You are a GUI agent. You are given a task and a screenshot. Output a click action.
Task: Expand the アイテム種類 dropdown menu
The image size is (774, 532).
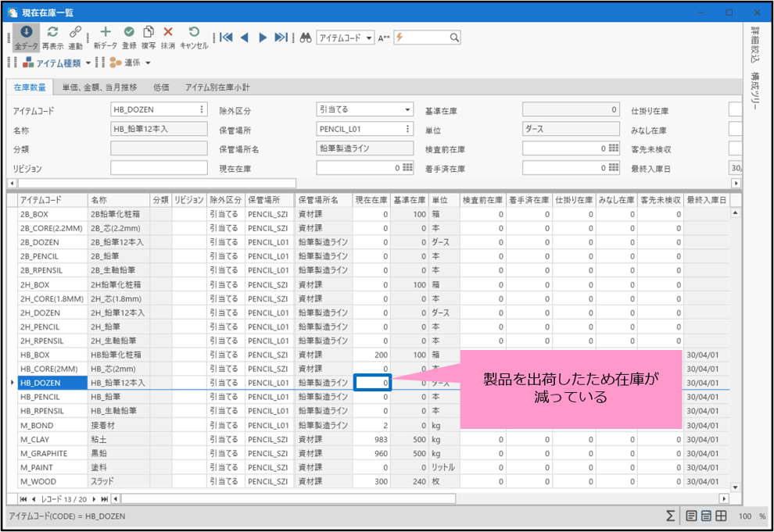pos(88,63)
